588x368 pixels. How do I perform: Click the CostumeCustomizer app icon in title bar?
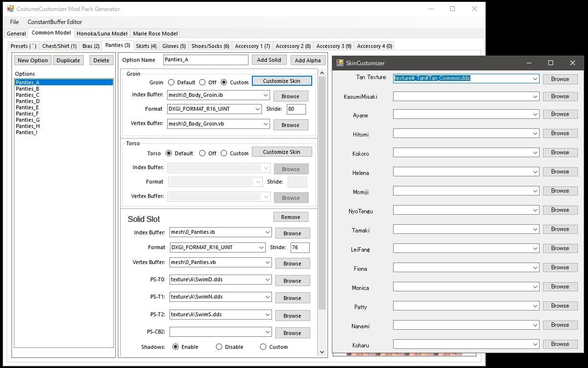[10, 9]
